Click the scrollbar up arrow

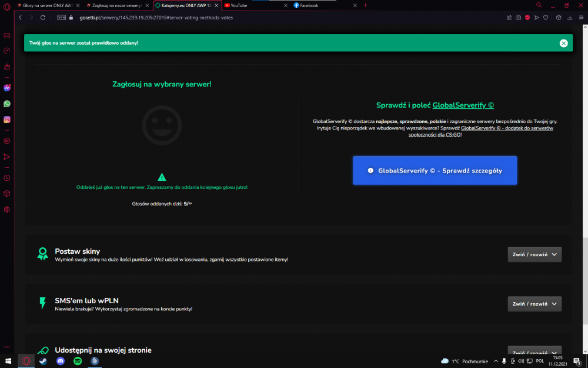(x=585, y=28)
